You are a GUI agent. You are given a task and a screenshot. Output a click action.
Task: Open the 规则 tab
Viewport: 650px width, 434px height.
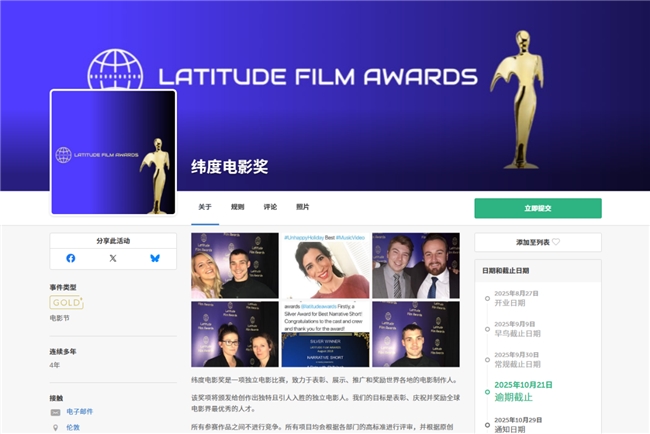click(237, 207)
